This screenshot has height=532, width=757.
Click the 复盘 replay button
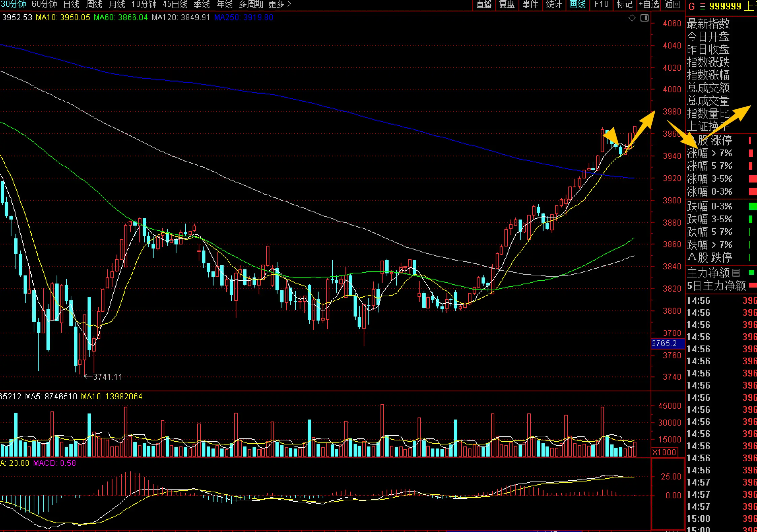coord(507,5)
